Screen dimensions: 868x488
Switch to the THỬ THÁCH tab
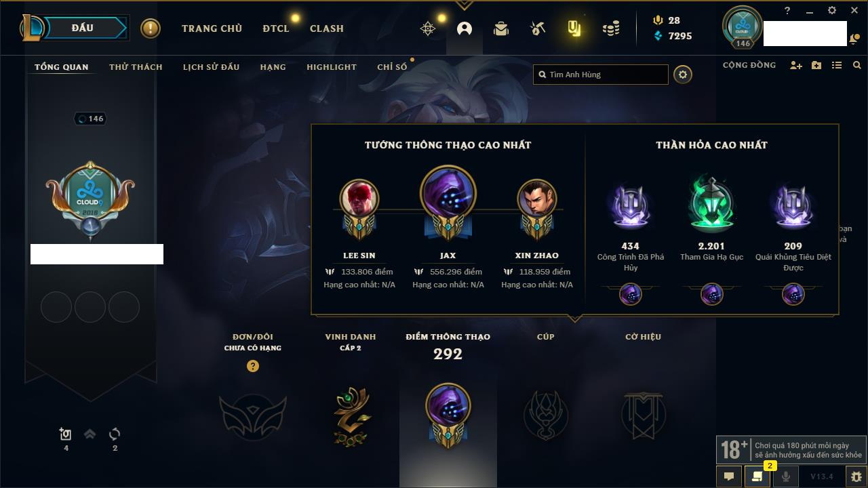136,67
